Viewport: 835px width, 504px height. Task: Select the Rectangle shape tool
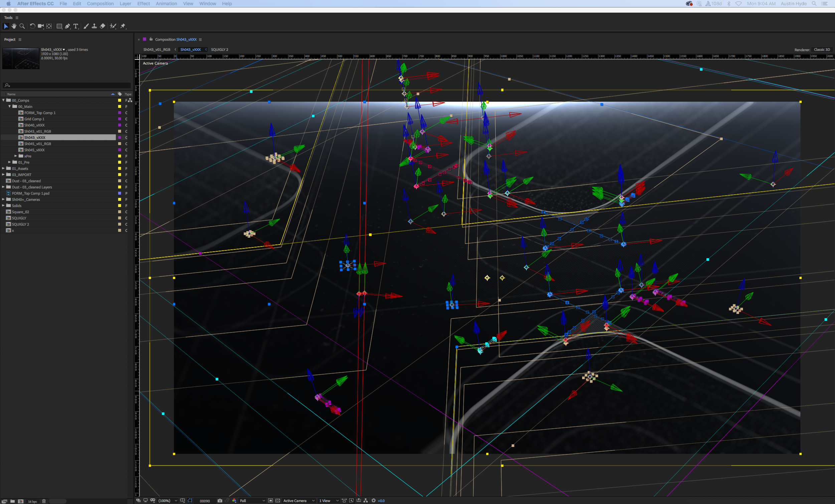click(x=59, y=26)
